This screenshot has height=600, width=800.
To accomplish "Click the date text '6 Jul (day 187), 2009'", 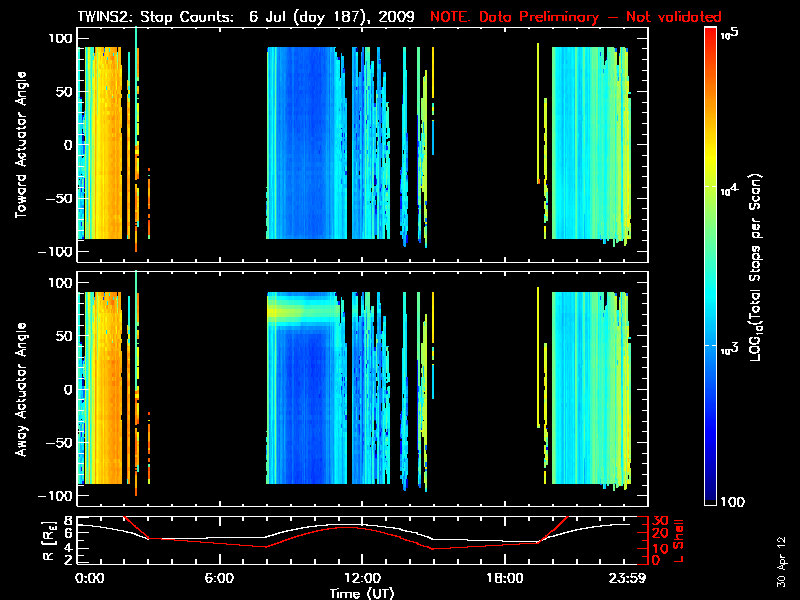I will point(332,17).
